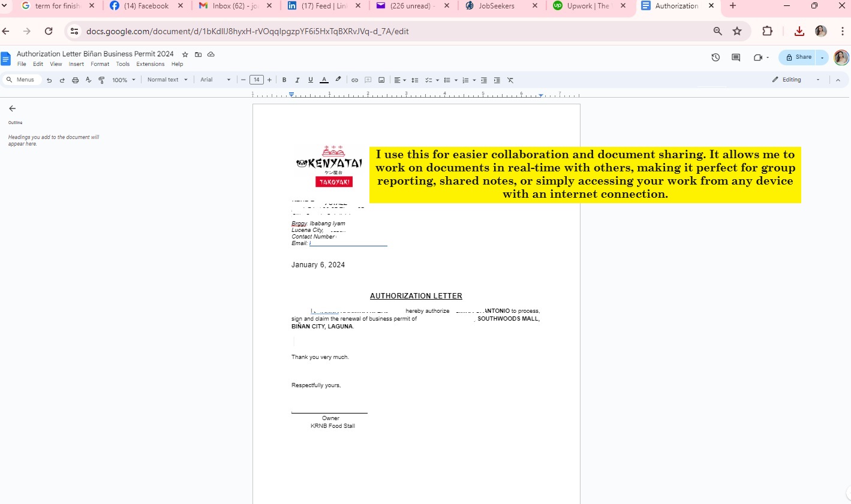Redo the last undone action

point(62,80)
